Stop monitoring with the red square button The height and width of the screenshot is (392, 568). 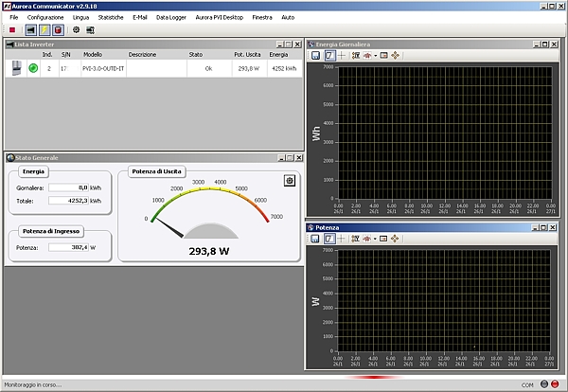pos(12,29)
